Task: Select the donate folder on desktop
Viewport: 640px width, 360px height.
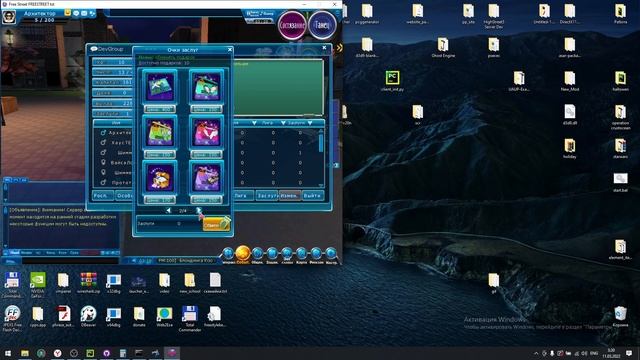Action: (139, 317)
